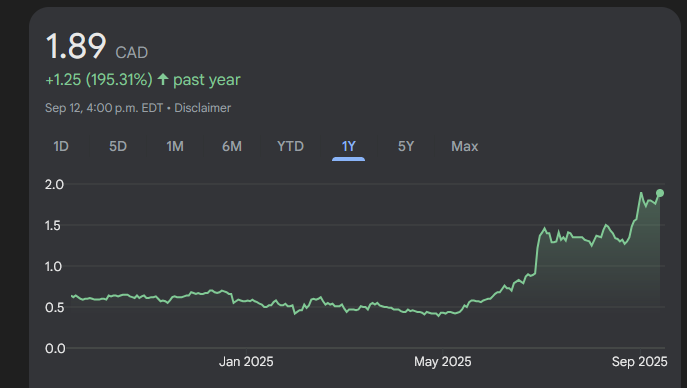687x388 pixels.
Task: Choose the 1M chart range
Action: click(175, 146)
